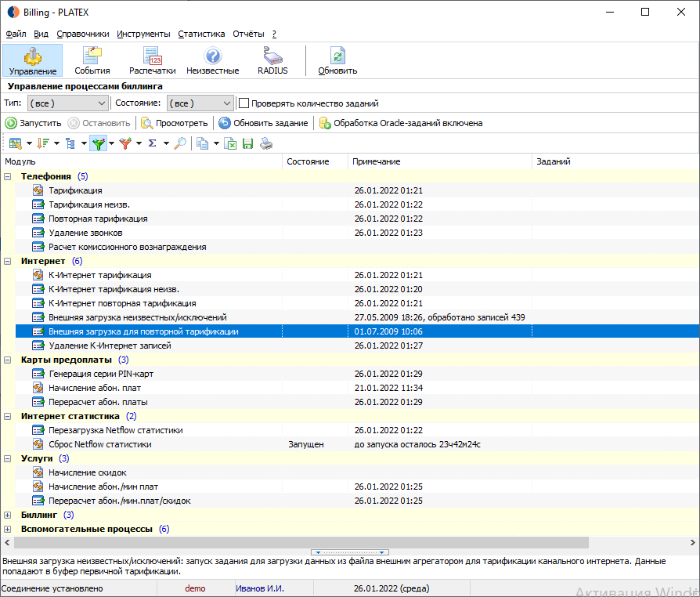The height and width of the screenshot is (597, 700).
Task: Click the tree grouping icon
Action: [70, 143]
